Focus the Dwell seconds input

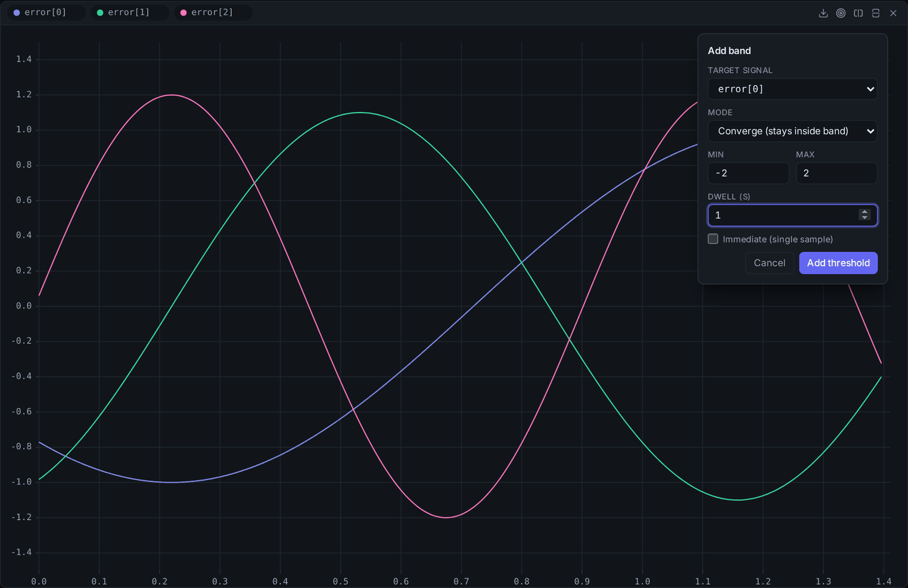792,215
